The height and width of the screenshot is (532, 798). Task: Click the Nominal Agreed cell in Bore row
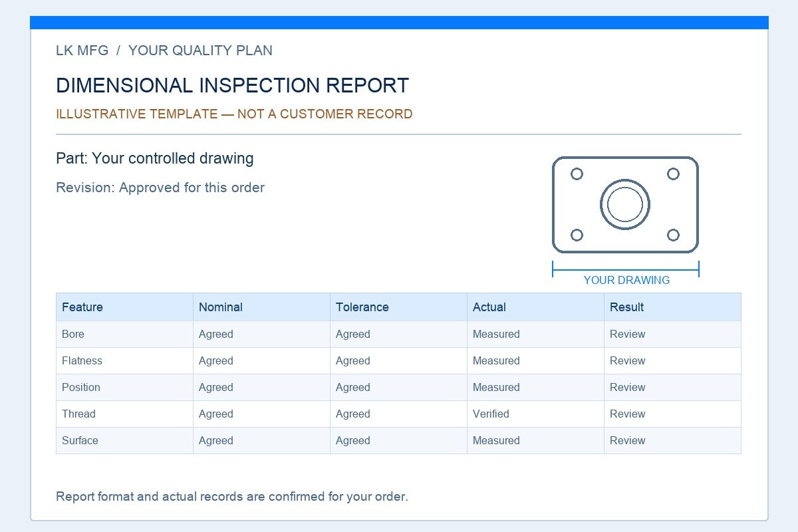pyautogui.click(x=261, y=334)
